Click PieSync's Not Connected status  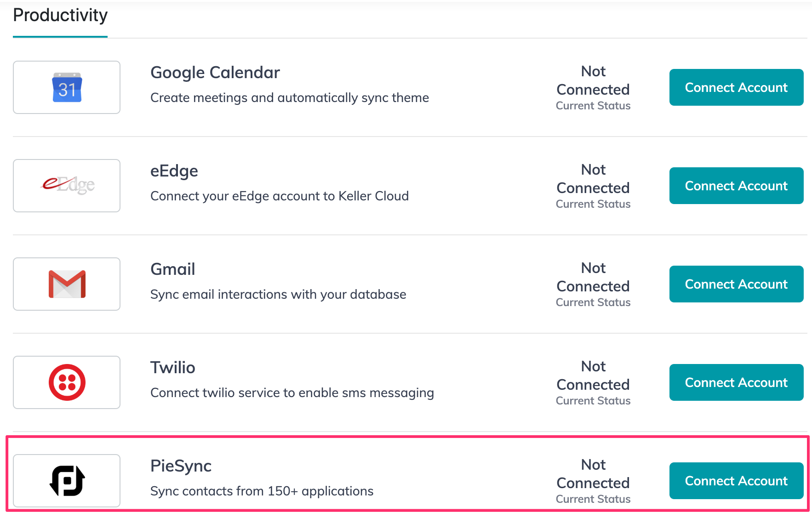pyautogui.click(x=593, y=474)
